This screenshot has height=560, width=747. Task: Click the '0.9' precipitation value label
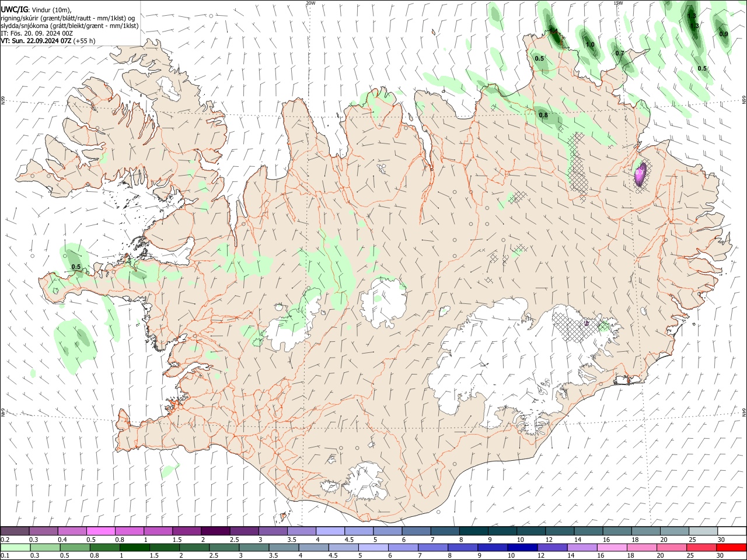coord(724,34)
